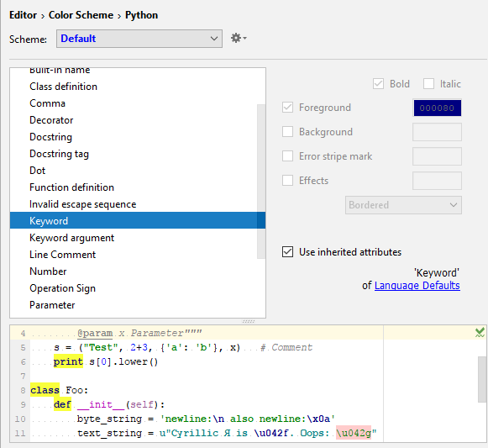Open the Scheme Default dropdown

tap(139, 39)
